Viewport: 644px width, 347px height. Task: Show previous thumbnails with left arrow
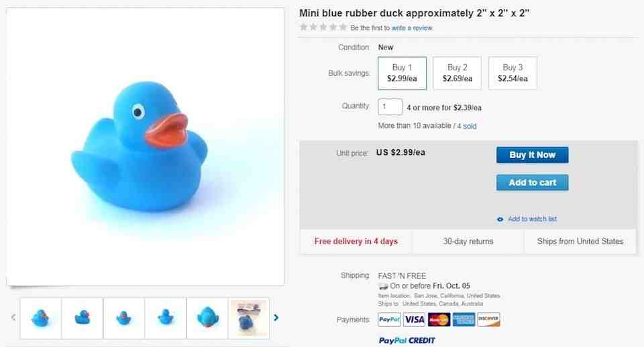[x=13, y=318]
